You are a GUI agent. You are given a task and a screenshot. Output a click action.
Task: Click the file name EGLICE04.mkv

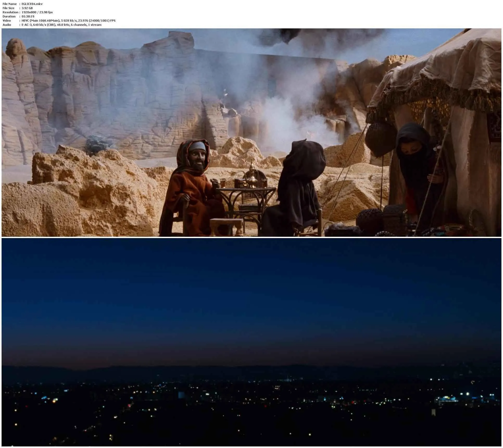32,4
